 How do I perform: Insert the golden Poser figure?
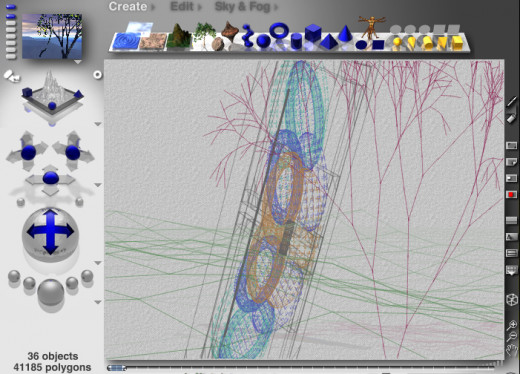[371, 27]
